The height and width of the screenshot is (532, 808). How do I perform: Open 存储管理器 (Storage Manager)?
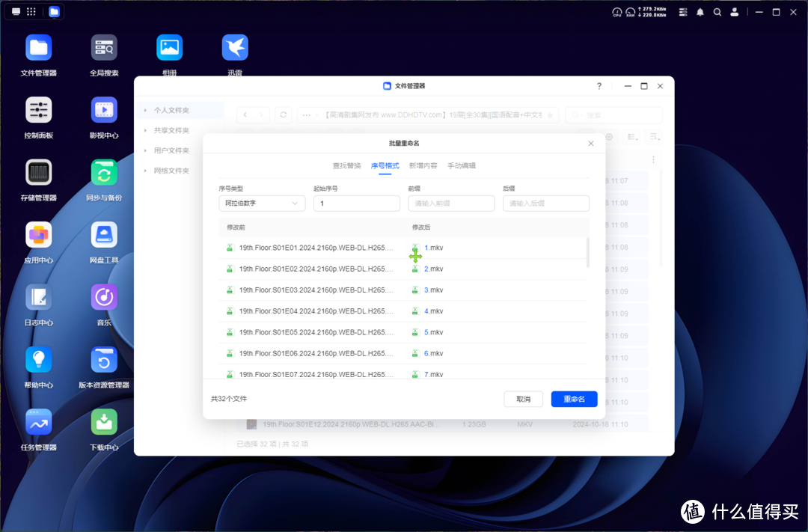coord(38,172)
